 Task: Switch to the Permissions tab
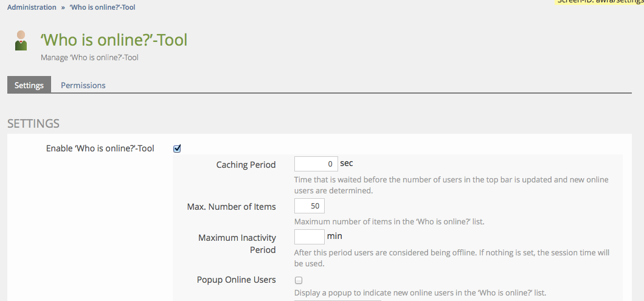tap(83, 85)
